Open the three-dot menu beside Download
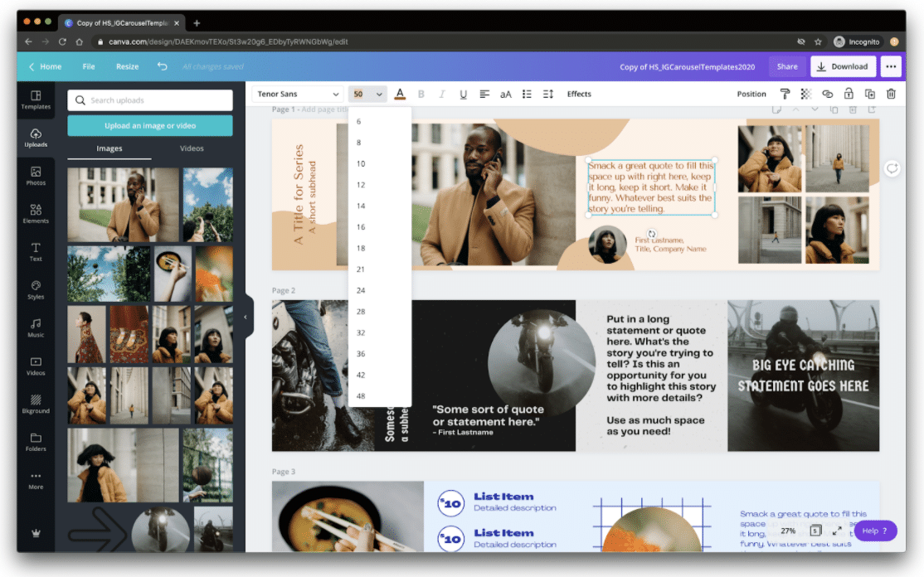The width and height of the screenshot is (924, 577). tap(891, 66)
